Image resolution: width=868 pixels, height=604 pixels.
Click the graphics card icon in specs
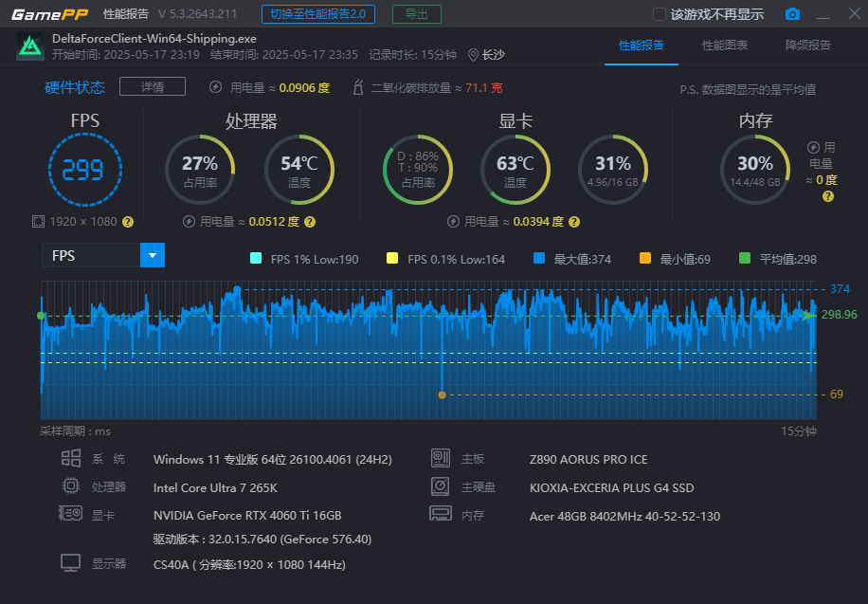(70, 514)
